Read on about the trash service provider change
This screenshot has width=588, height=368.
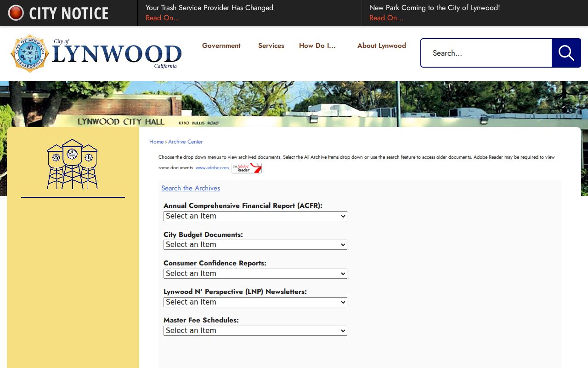[163, 18]
